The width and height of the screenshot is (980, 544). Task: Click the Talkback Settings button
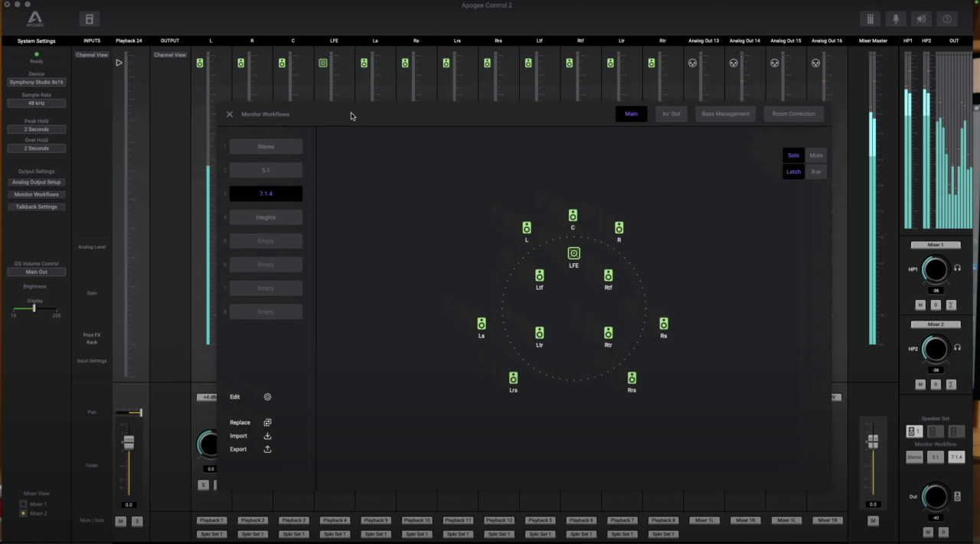click(x=36, y=207)
